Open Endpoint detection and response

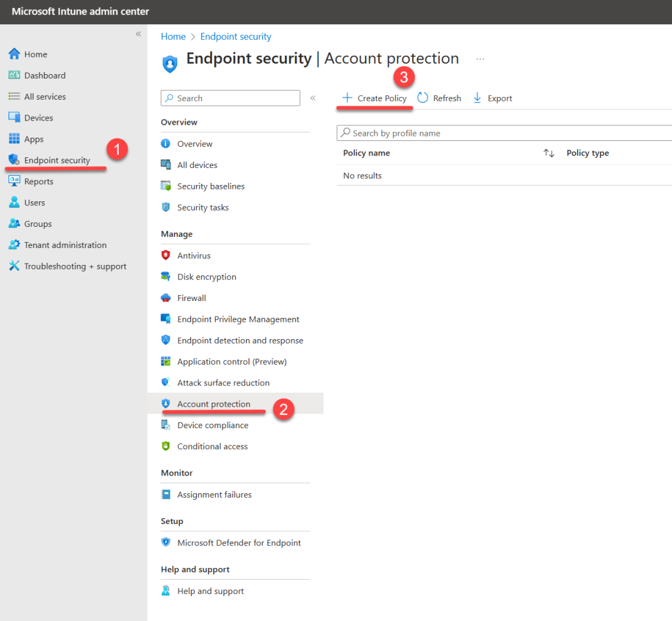point(240,340)
